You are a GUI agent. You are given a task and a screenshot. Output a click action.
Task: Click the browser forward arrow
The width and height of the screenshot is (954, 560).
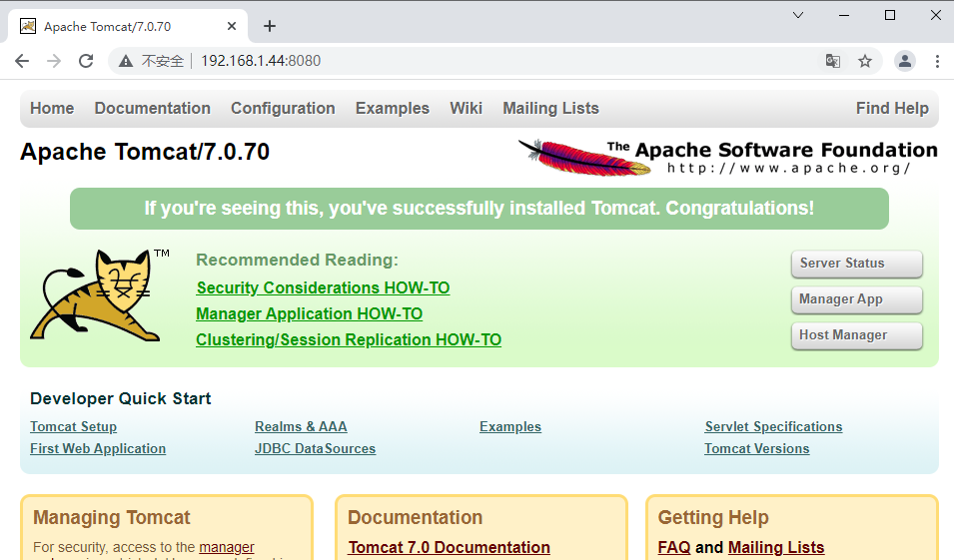click(x=54, y=61)
